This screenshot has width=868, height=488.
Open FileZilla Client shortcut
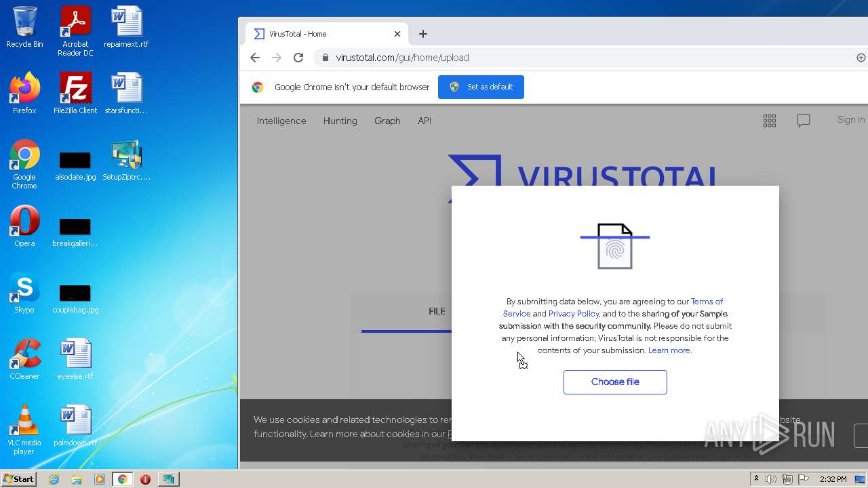[75, 94]
